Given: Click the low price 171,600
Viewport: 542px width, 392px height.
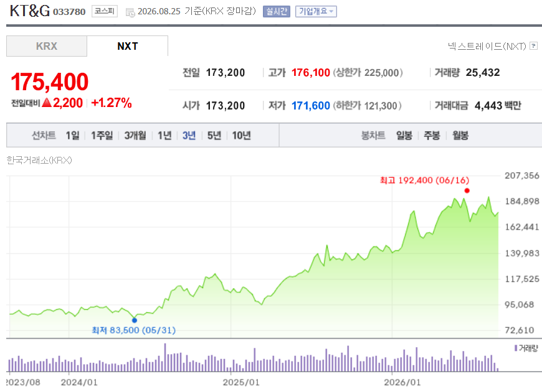Looking at the screenshot, I should point(311,105).
